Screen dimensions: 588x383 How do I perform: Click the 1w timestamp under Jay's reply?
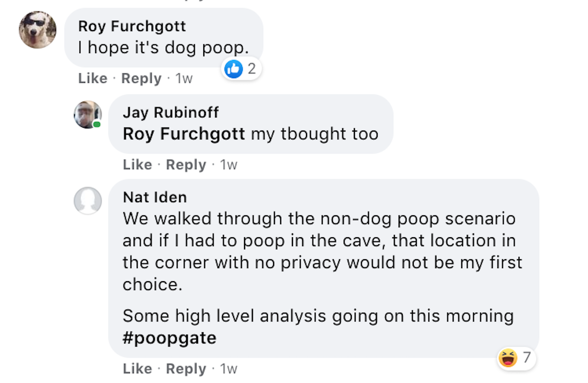click(228, 165)
